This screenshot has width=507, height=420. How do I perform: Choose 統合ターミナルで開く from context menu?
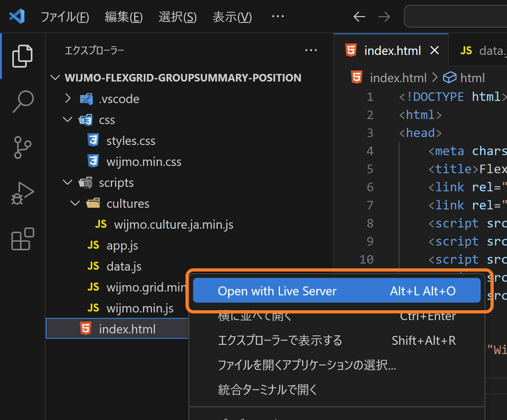[337, 390]
